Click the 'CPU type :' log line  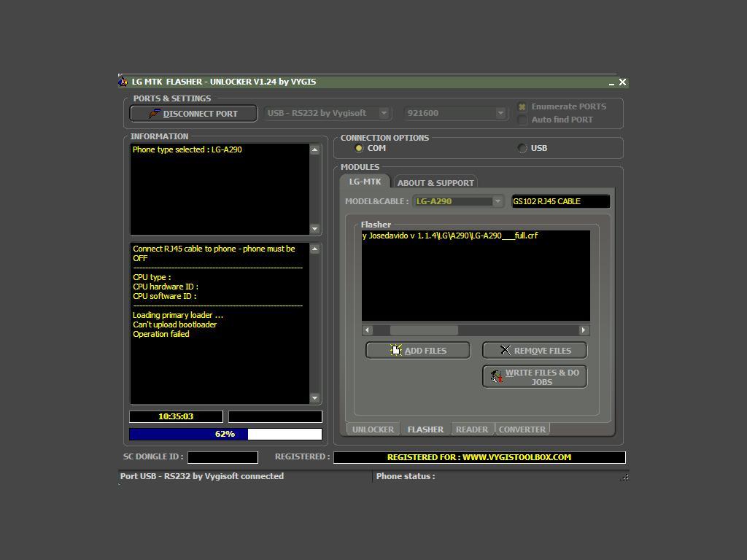click(x=152, y=277)
